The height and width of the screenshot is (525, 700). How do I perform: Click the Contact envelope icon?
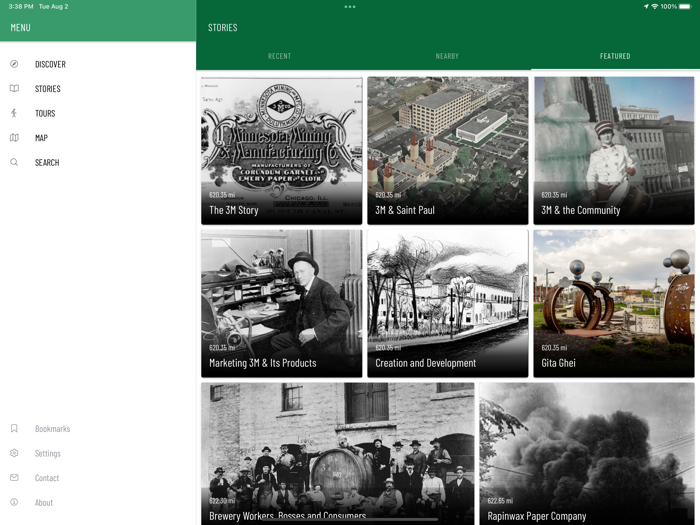point(14,478)
